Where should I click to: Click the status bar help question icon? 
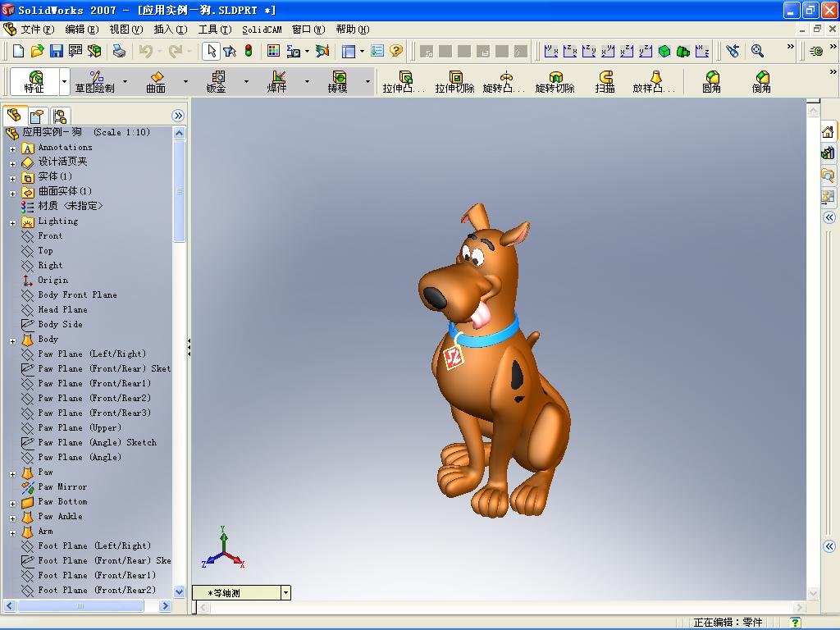pos(796,623)
